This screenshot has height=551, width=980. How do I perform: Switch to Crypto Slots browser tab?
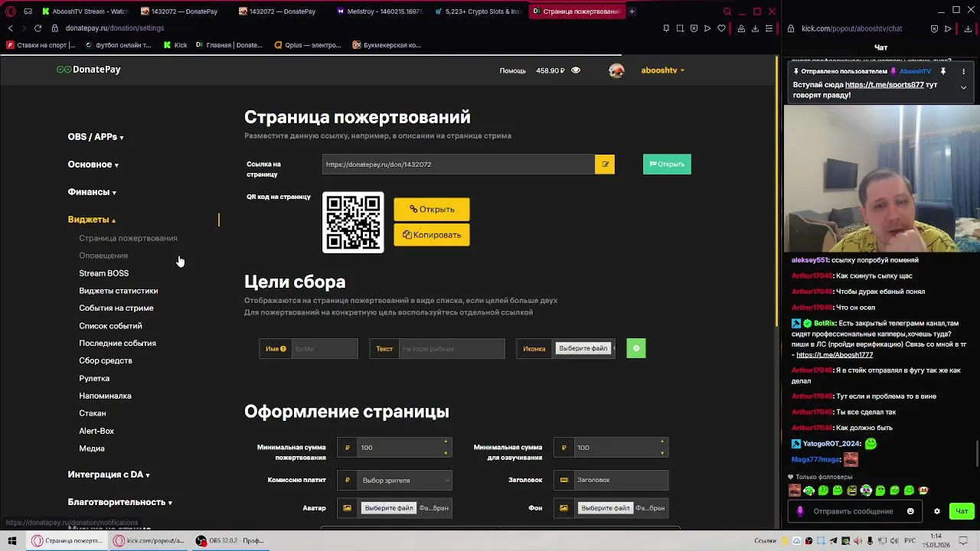click(x=478, y=11)
